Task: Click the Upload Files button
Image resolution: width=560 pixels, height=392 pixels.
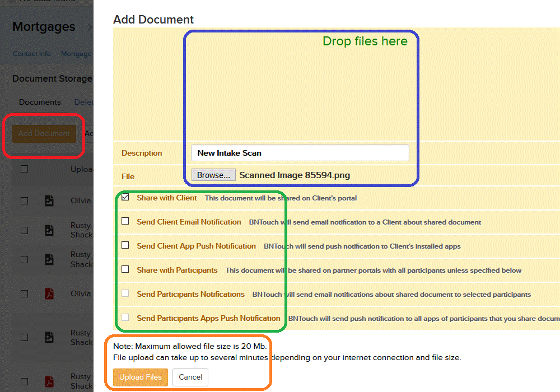Action: click(141, 377)
